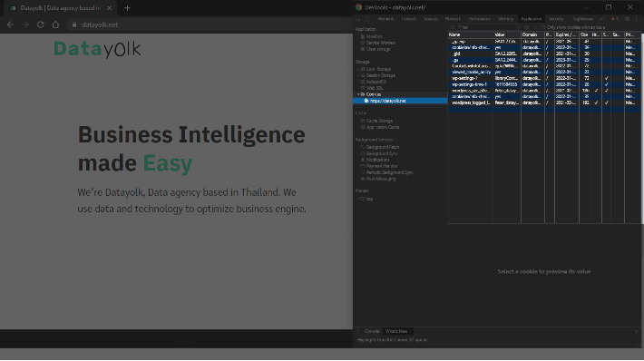Sort cookies by Value column header
The height and width of the screenshot is (361, 644).
click(507, 34)
